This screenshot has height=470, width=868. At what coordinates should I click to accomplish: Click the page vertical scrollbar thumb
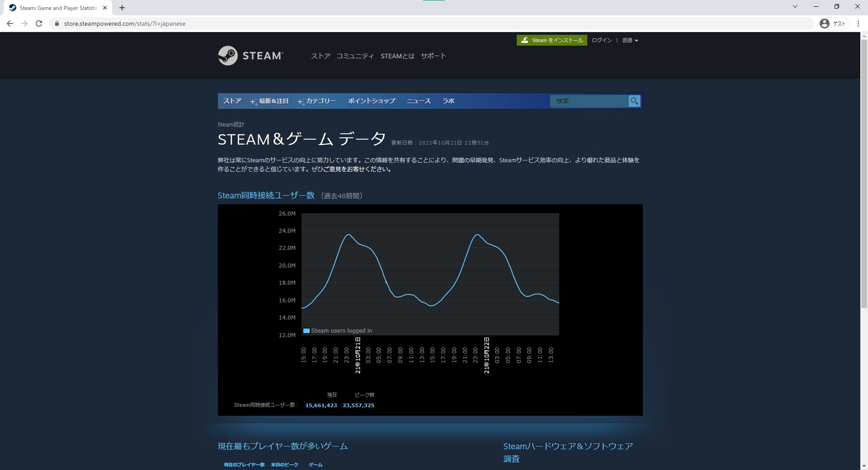(x=864, y=174)
